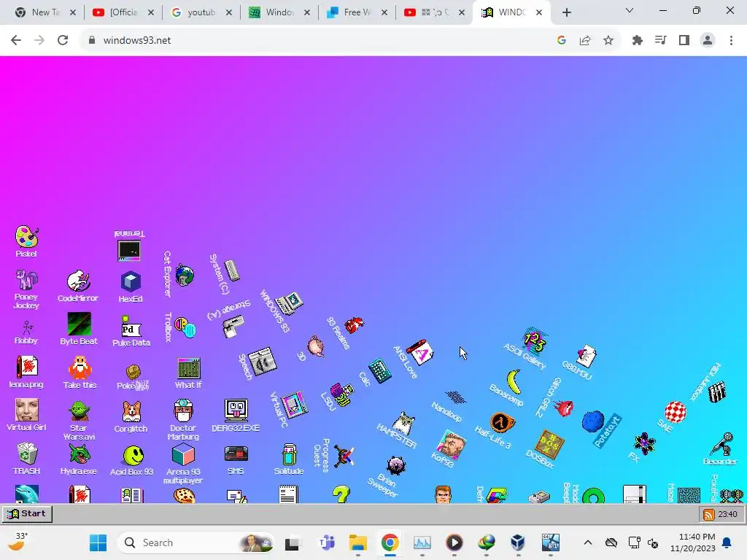This screenshot has height=560, width=747.
Task: Open the HexEd cube icon
Action: tap(131, 282)
